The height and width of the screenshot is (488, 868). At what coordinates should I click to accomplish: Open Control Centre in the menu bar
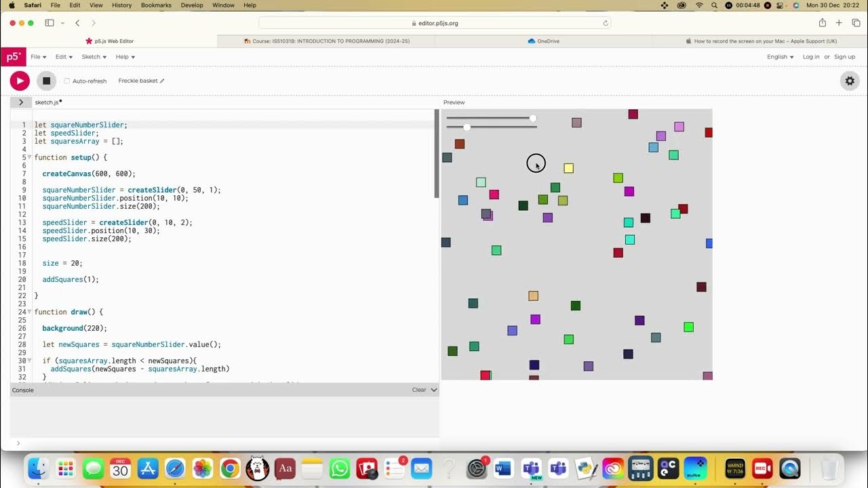[781, 5]
